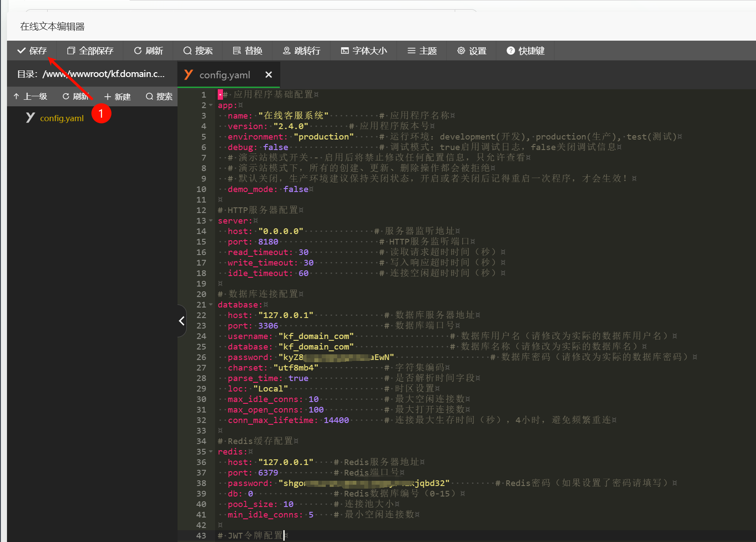Open the Theme menu
The width and height of the screenshot is (756, 542).
click(x=422, y=51)
